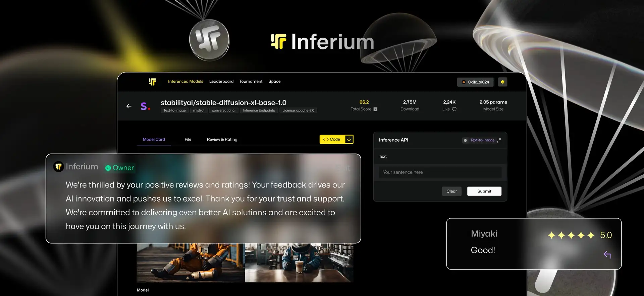Open the 0xifr...ai024 wallet account menu
Viewport: 644px width, 296px height.
click(475, 82)
